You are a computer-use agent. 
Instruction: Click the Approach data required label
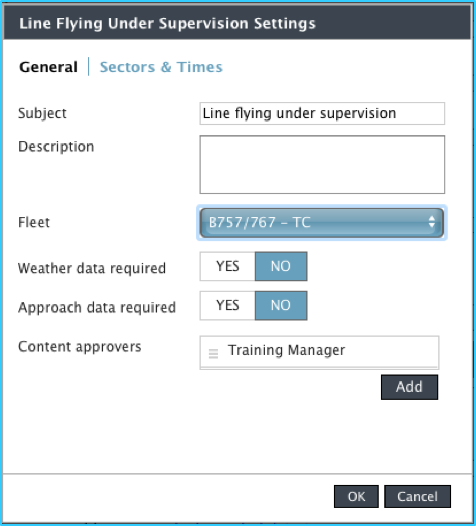click(97, 308)
